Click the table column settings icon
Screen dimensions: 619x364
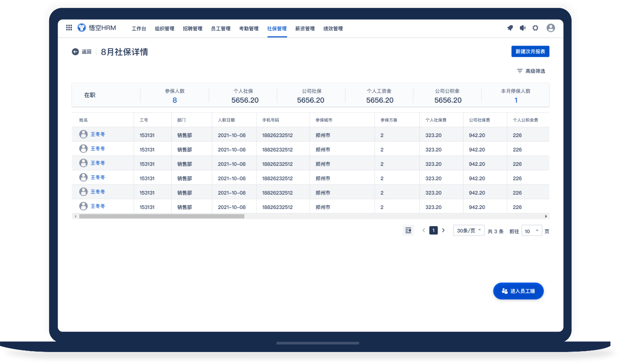(408, 231)
